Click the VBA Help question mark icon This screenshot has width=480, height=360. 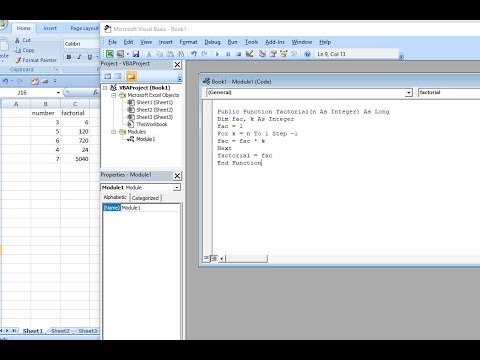pyautogui.click(x=307, y=54)
